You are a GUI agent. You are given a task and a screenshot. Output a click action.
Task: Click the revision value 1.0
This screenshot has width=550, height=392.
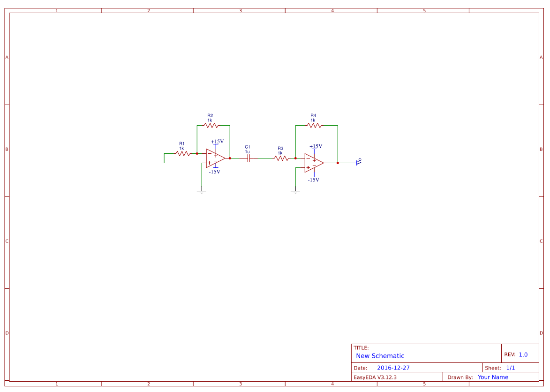coord(523,354)
